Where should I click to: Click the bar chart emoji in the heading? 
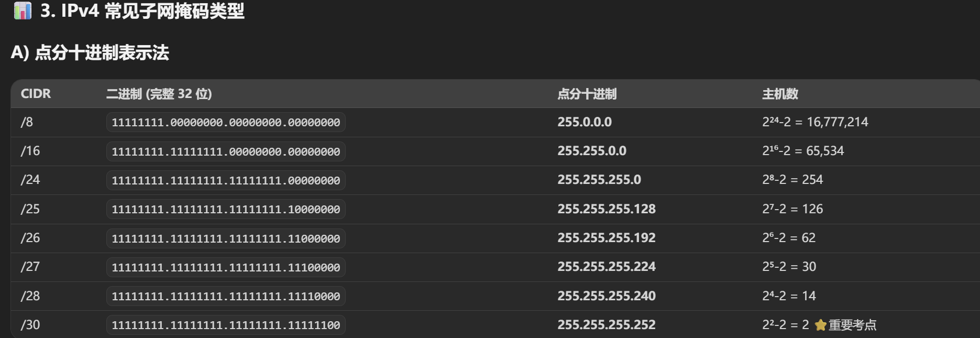point(23,11)
